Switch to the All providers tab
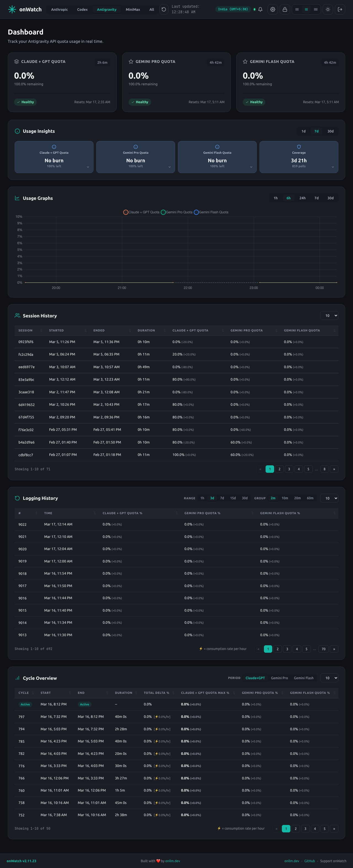The image size is (353, 868). 152,9
